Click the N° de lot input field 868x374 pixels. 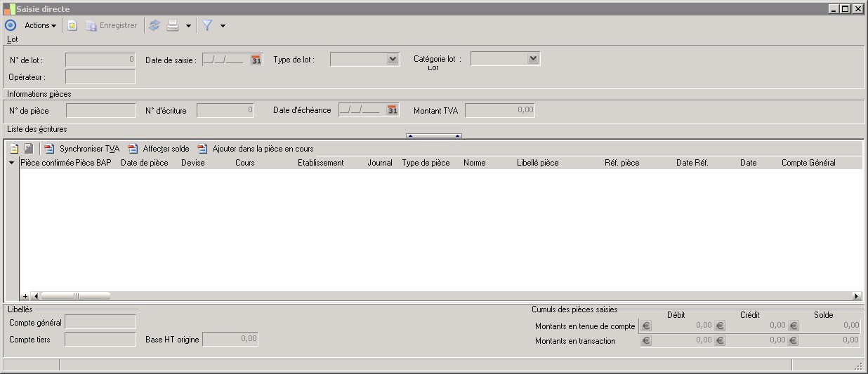coord(100,60)
